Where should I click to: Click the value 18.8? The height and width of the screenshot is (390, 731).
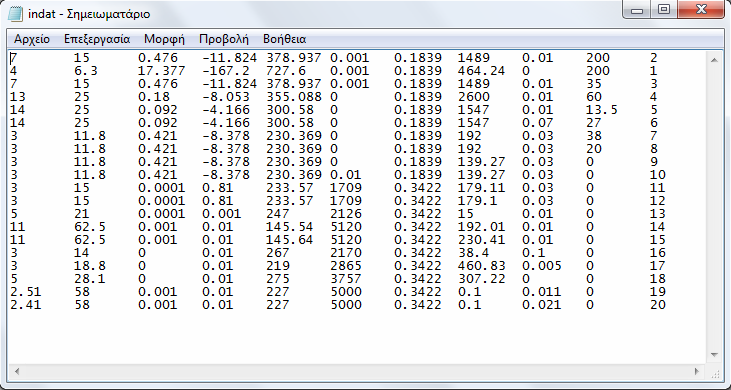(90, 266)
